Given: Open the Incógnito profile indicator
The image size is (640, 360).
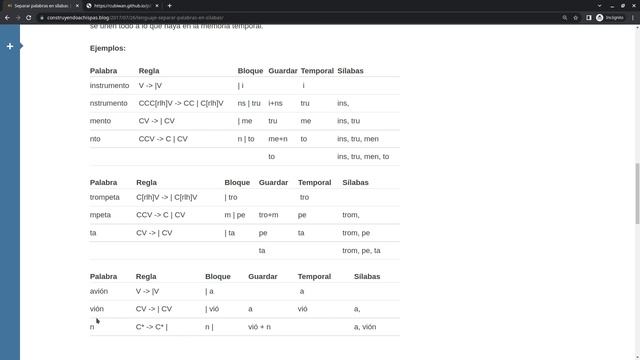Looking at the screenshot, I should coord(610,18).
